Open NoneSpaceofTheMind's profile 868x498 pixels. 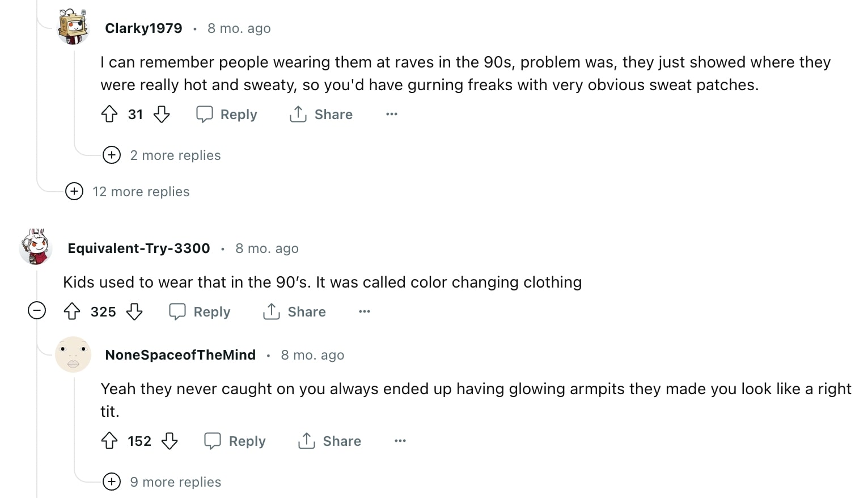tap(180, 354)
